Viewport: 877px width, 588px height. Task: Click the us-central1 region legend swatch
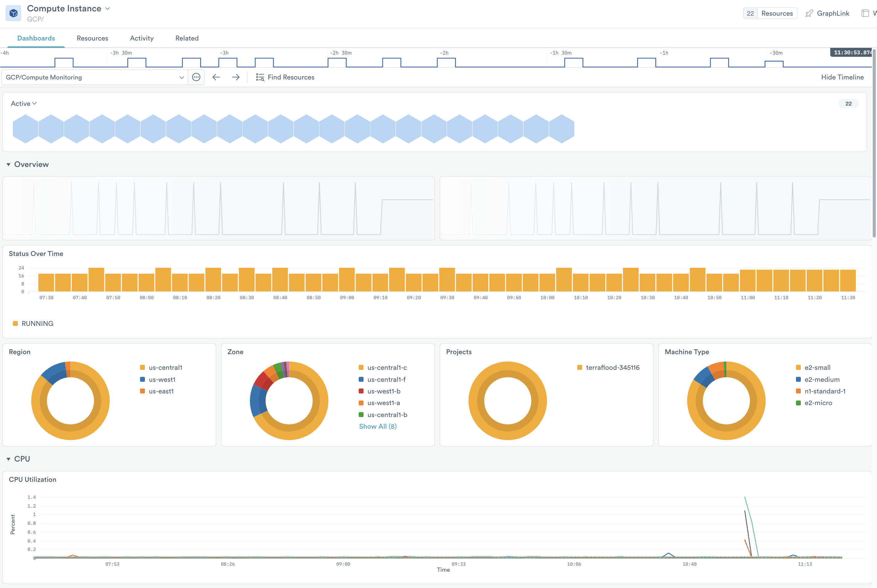(x=142, y=368)
